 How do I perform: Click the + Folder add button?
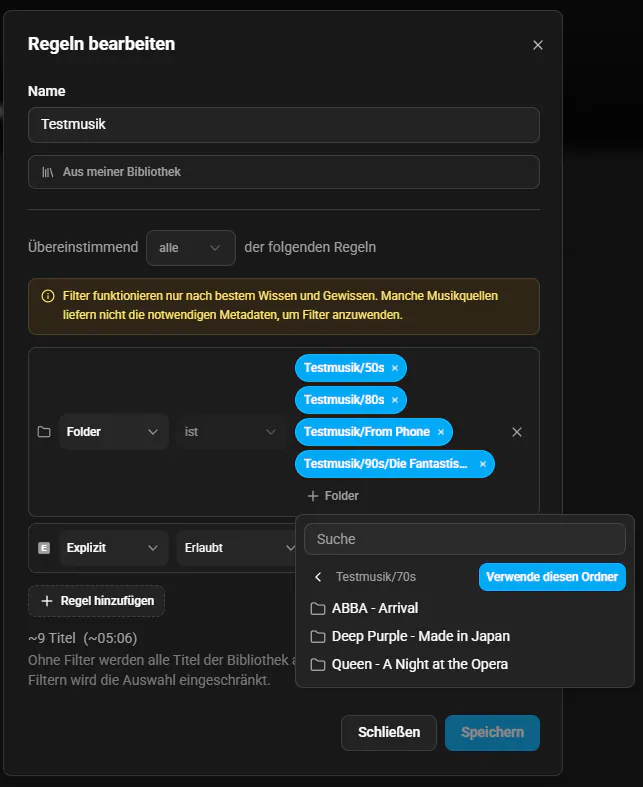(x=333, y=496)
